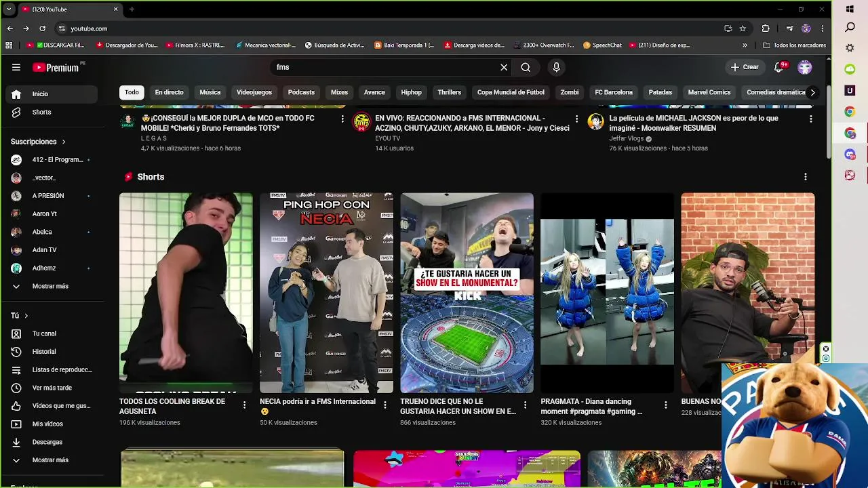Select the En directo filter chip
Viewport: 868px width, 488px height.
pyautogui.click(x=169, y=92)
